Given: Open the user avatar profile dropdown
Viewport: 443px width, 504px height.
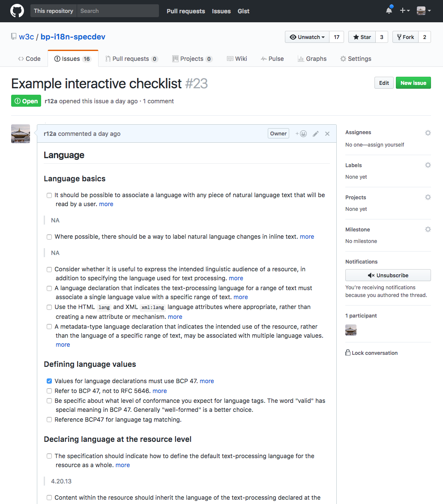Looking at the screenshot, I should tap(424, 11).
